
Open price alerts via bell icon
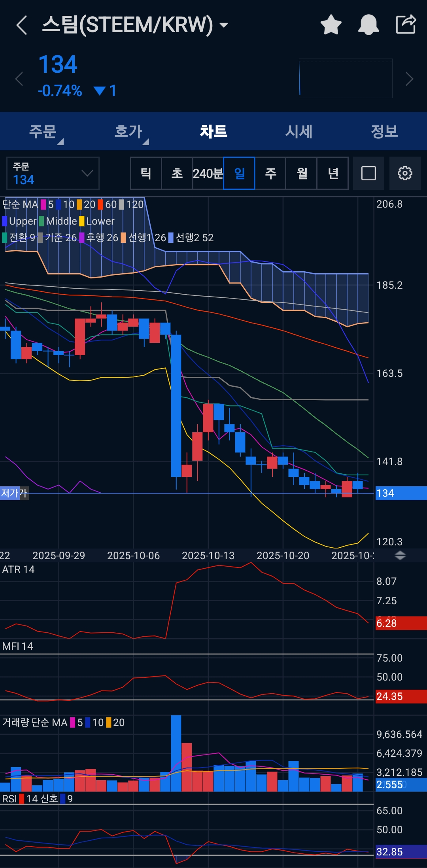tap(368, 25)
